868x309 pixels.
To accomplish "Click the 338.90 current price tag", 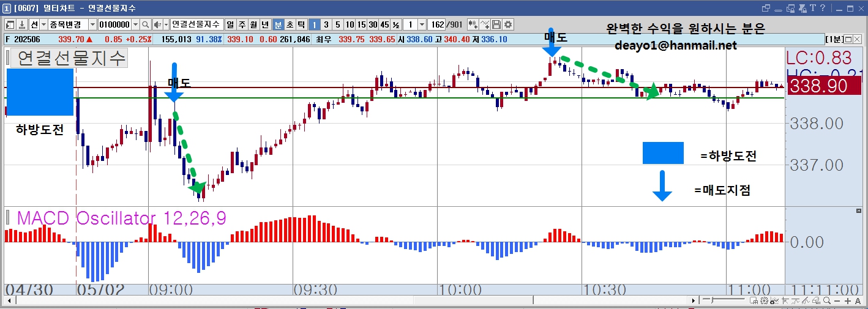I will [x=824, y=86].
